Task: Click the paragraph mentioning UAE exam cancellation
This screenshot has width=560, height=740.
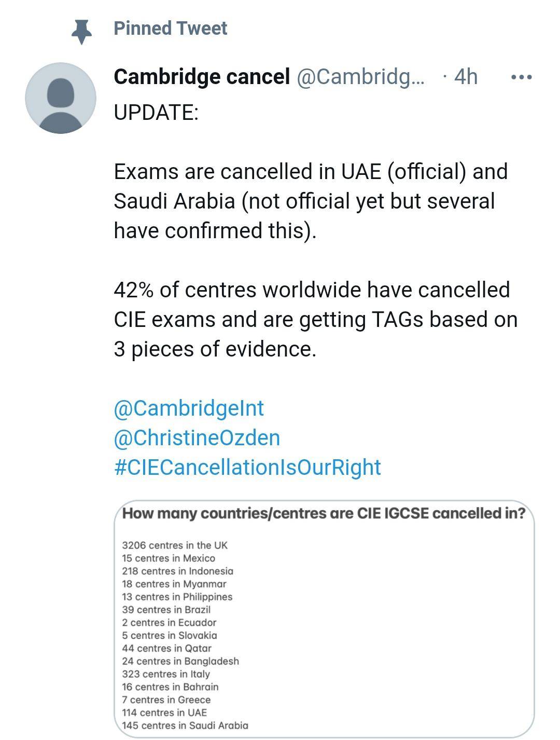Action: [311, 200]
